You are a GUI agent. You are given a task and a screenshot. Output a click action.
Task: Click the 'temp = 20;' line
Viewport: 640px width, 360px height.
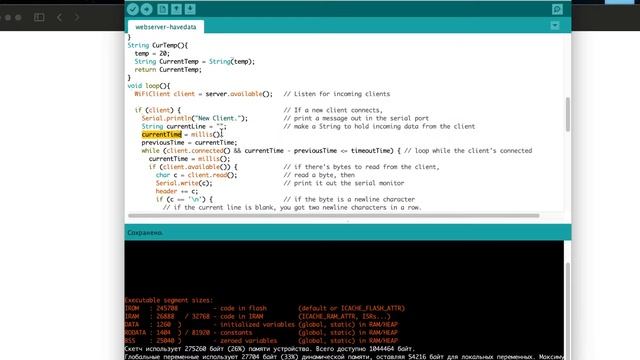(152, 53)
